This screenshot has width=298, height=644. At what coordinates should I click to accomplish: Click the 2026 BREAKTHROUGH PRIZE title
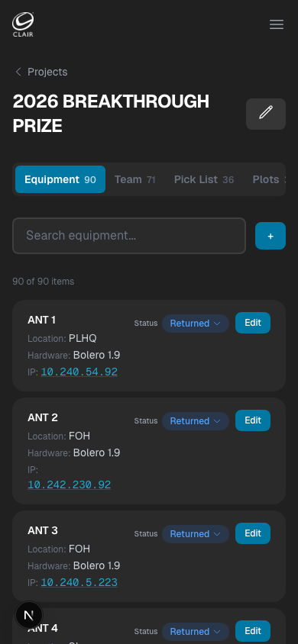(111, 114)
